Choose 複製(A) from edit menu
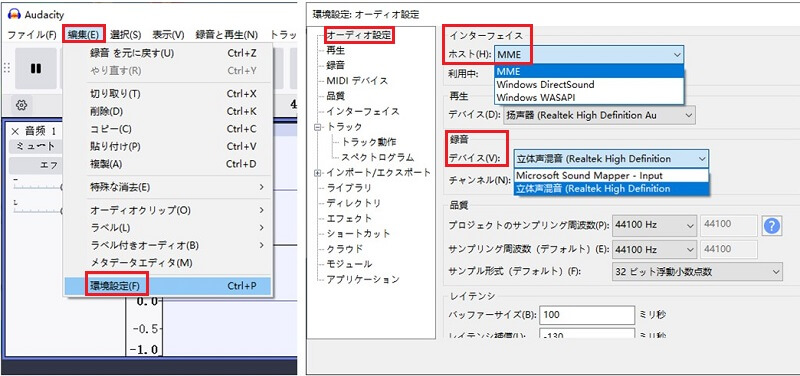Viewport: 800px width, 376px height. tap(169, 164)
